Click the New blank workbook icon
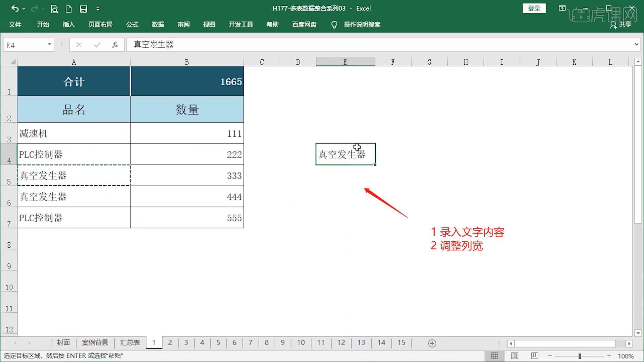 (69, 9)
